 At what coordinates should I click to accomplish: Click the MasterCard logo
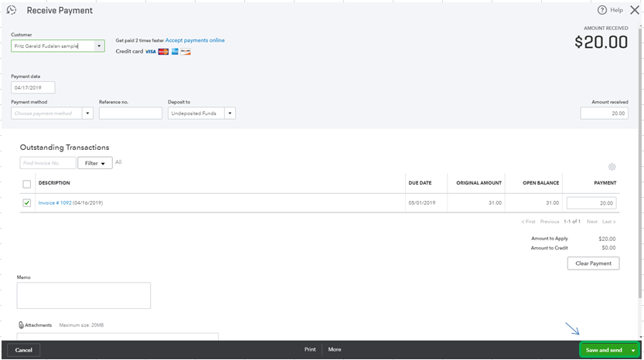(163, 52)
